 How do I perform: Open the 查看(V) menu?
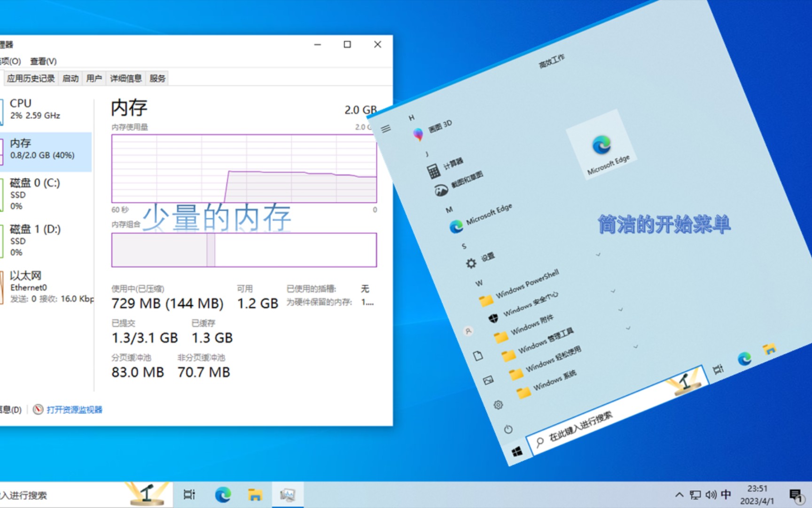click(x=43, y=61)
